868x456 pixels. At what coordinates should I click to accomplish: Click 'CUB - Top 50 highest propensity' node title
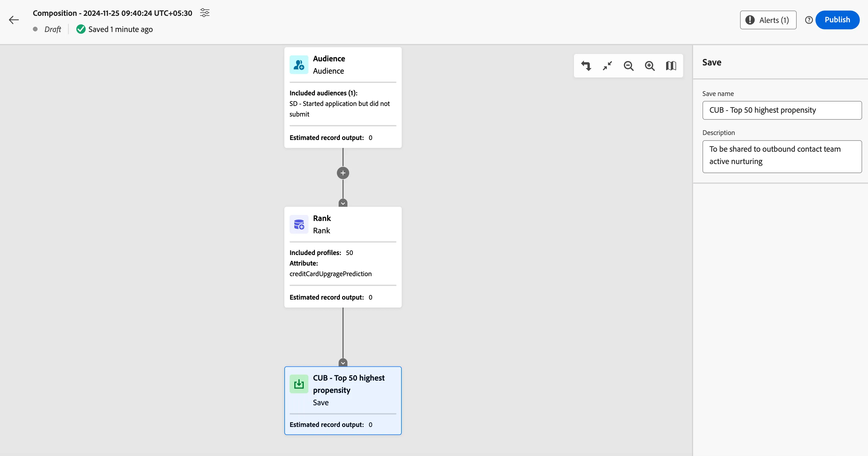(349, 384)
